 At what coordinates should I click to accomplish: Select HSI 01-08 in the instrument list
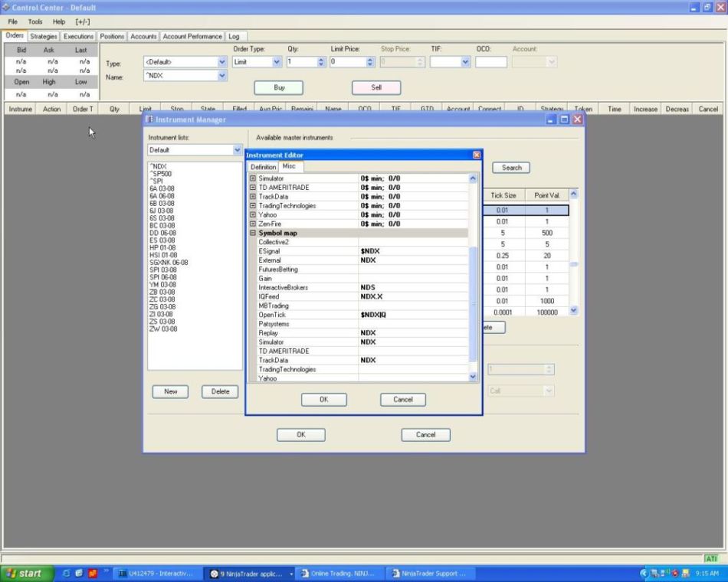[x=163, y=255]
